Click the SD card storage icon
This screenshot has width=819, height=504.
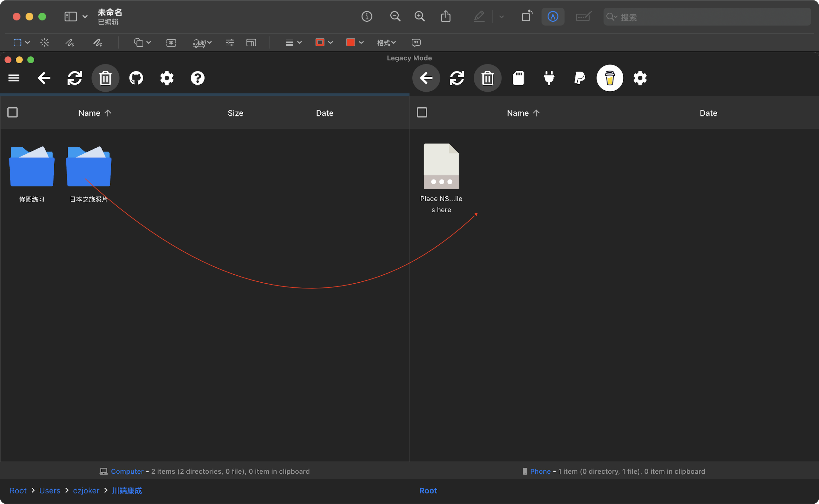point(518,78)
